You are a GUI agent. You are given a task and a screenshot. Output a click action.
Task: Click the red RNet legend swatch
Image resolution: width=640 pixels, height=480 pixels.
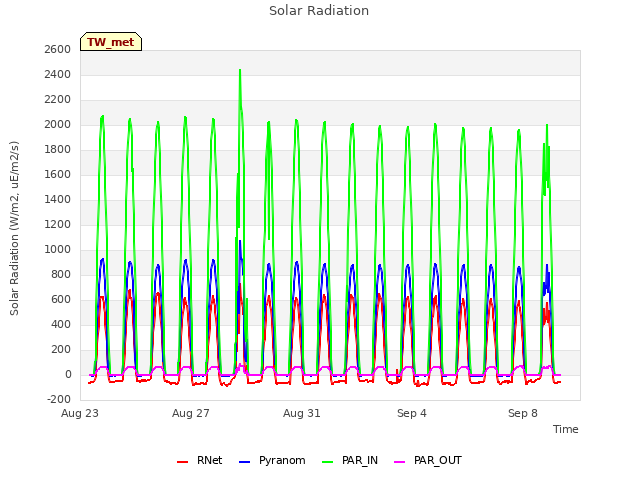pos(182,462)
